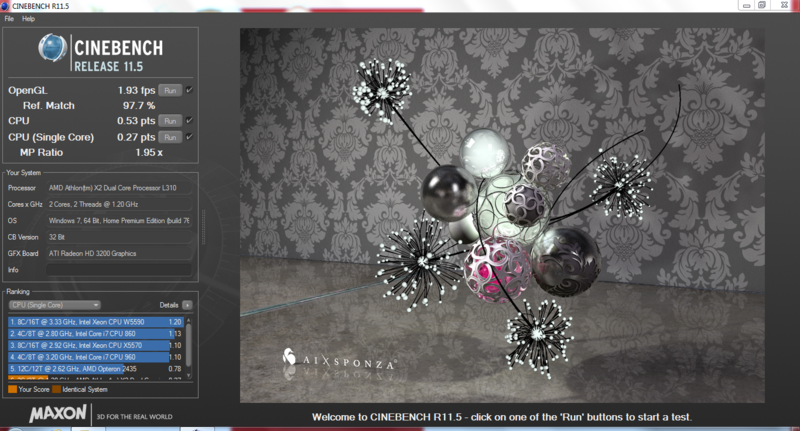Viewport: 800px width, 431px height.
Task: Click the ranking list vertical scrollbar
Action: 189,345
